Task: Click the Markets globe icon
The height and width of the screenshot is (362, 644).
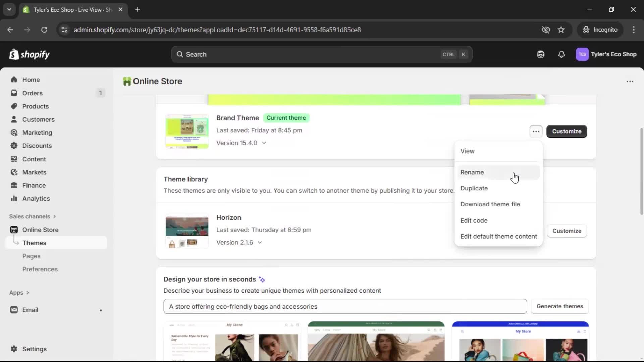Action: (x=14, y=172)
